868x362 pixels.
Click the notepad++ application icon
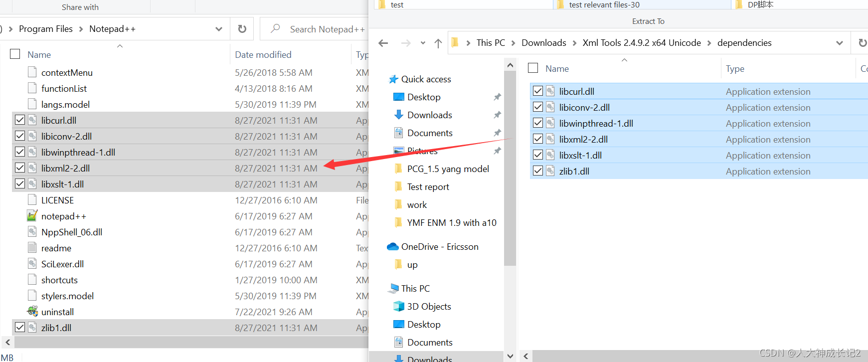(x=32, y=216)
